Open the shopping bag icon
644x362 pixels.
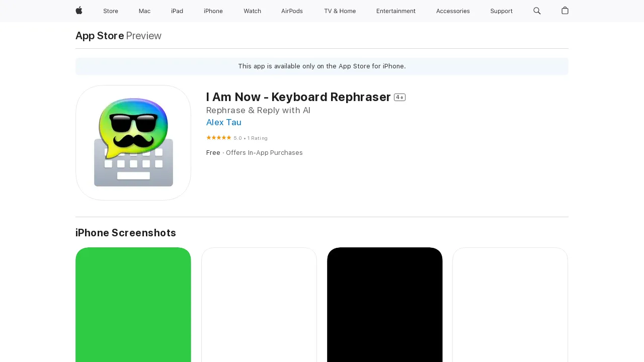click(x=565, y=11)
